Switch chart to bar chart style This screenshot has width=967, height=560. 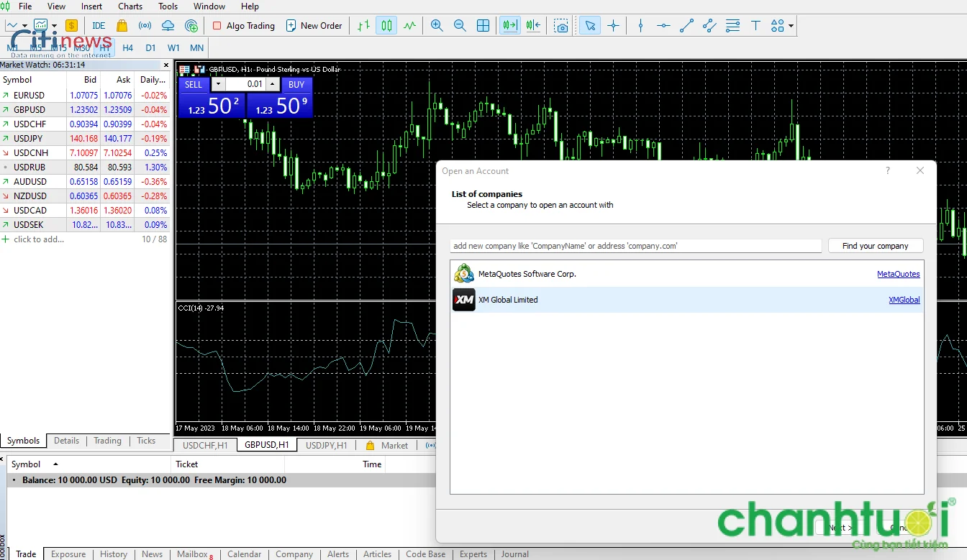(x=363, y=26)
